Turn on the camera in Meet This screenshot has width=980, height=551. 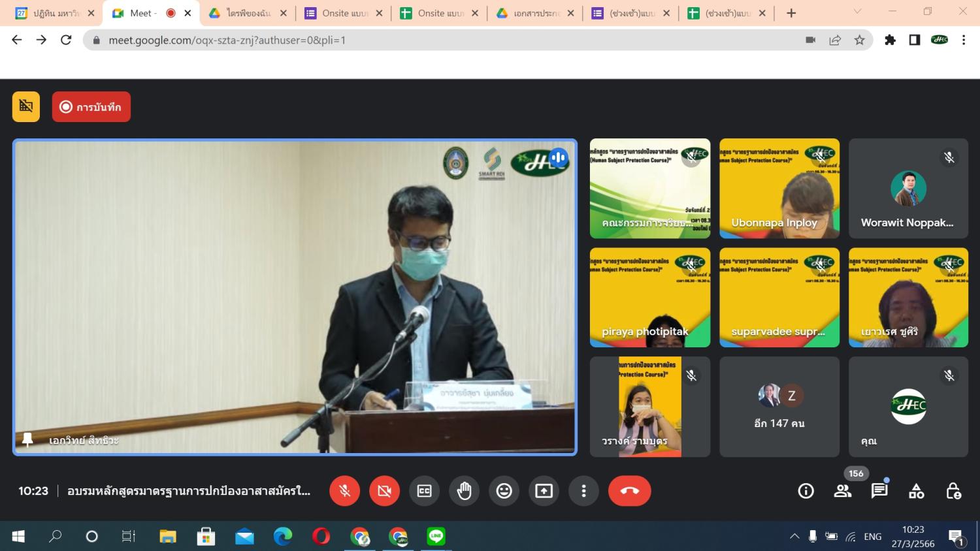point(384,491)
